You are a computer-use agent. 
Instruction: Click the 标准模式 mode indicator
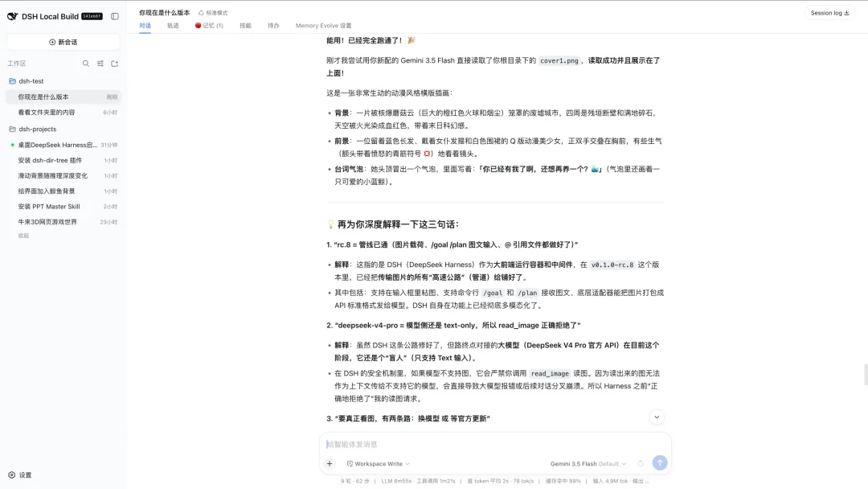tap(213, 13)
